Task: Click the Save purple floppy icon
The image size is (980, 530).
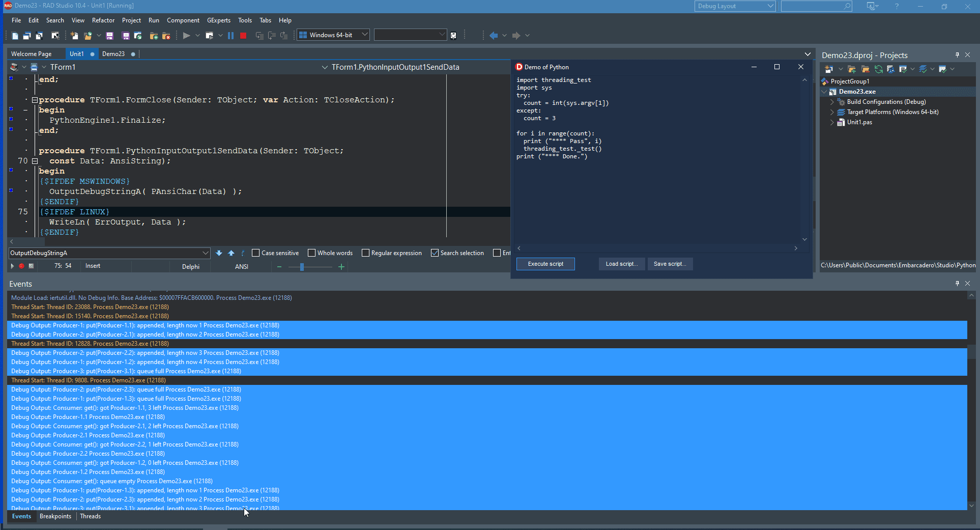Action: pyautogui.click(x=109, y=36)
